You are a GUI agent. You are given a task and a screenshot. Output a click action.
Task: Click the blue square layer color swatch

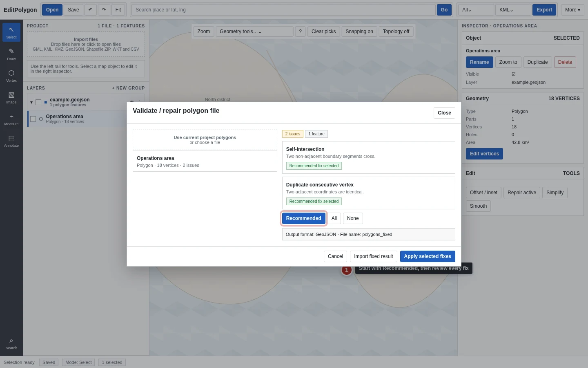click(x=46, y=102)
